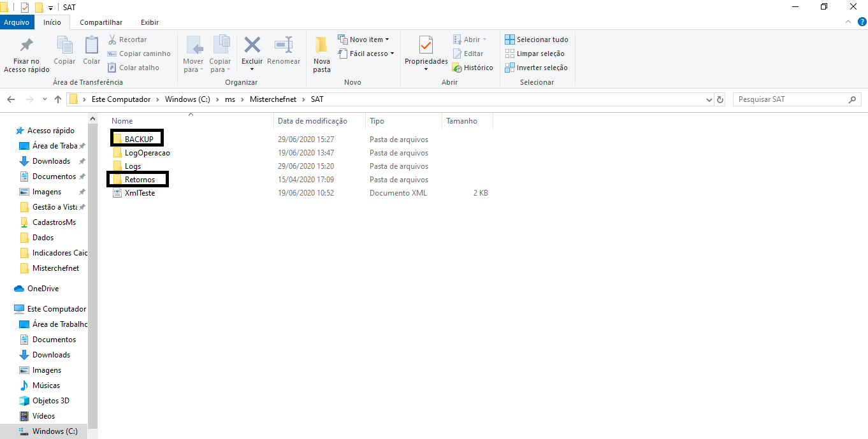Click Fixar no Acesso rápido pin icon
Screen dimensions: 868x439
pyautogui.click(x=26, y=45)
